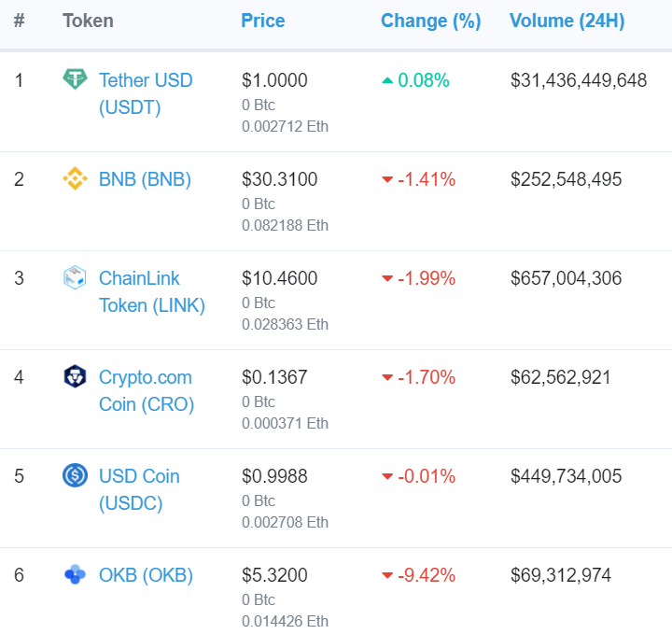Go to Crypto.com Coin (CRO) details
This screenshot has width=672, height=634.
(146, 390)
